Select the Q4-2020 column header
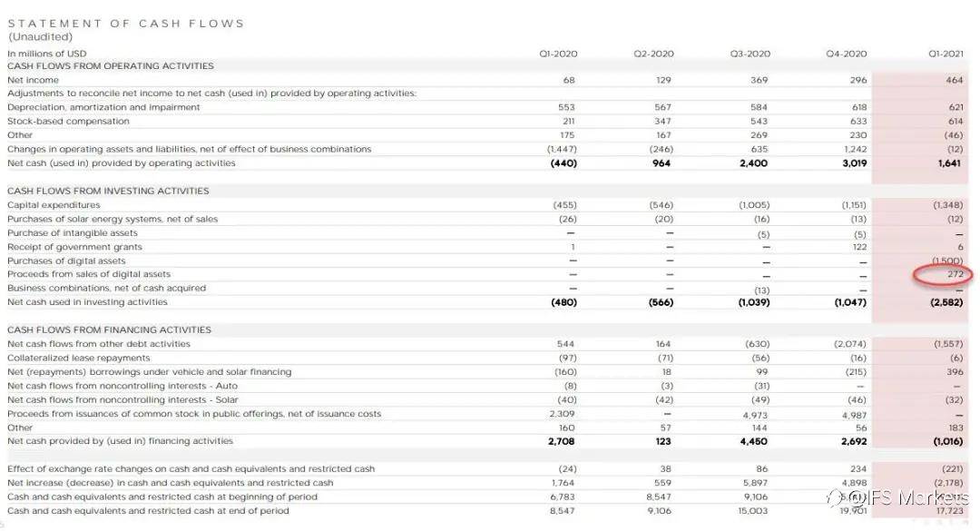Viewport: 980px width, 531px height. pyautogui.click(x=847, y=54)
